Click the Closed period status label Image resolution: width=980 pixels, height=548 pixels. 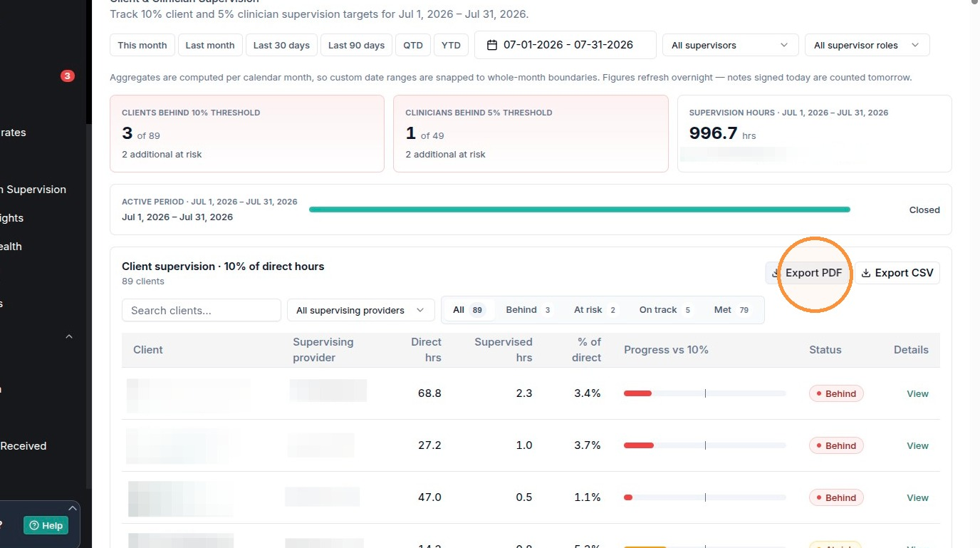(x=924, y=210)
